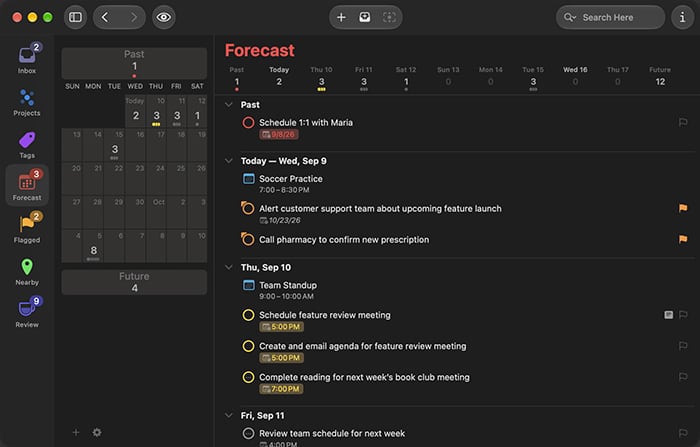
Task: Open the Tags perspective
Action: [x=27, y=145]
